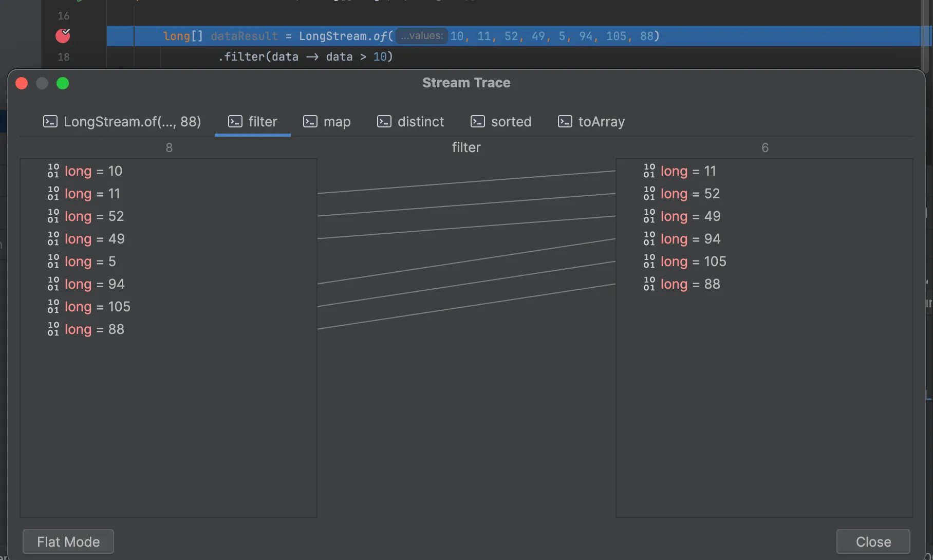933x560 pixels.
Task: Click the terminal icon on LongStream.of tab
Action: [x=50, y=122]
